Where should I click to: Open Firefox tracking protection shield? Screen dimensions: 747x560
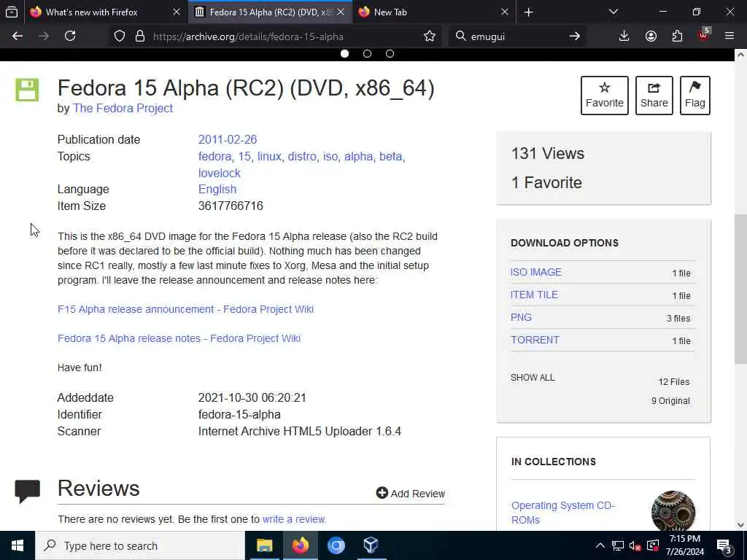point(120,36)
